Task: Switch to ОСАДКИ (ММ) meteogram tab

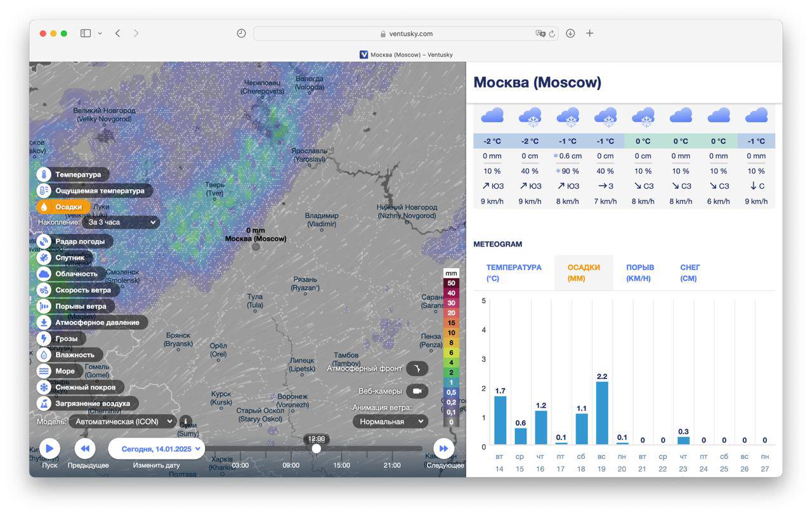Action: tap(584, 273)
